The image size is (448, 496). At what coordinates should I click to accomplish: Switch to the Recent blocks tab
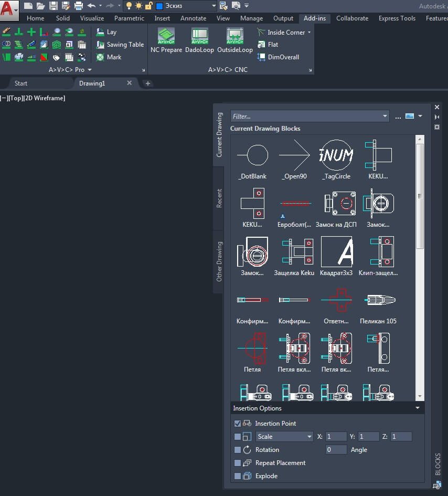(x=219, y=198)
